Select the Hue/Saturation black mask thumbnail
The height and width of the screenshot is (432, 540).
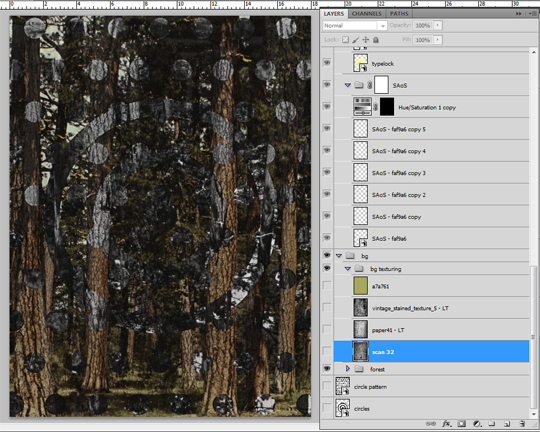pos(387,107)
